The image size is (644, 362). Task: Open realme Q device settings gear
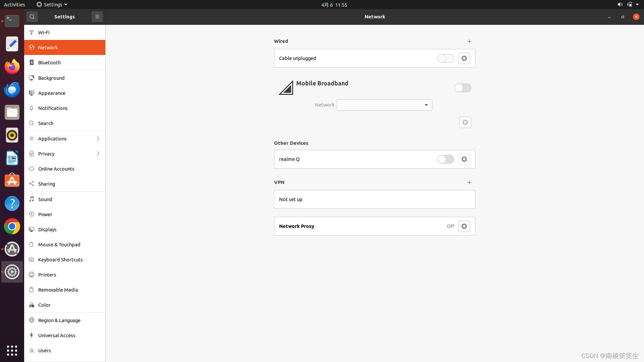464,159
